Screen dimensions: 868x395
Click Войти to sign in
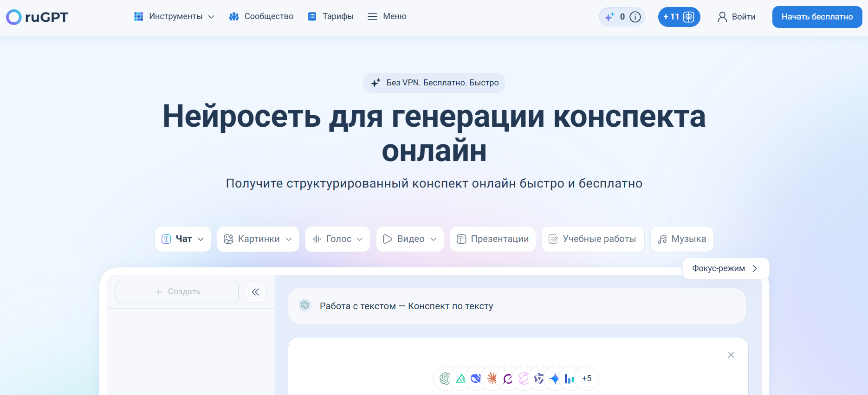[736, 17]
